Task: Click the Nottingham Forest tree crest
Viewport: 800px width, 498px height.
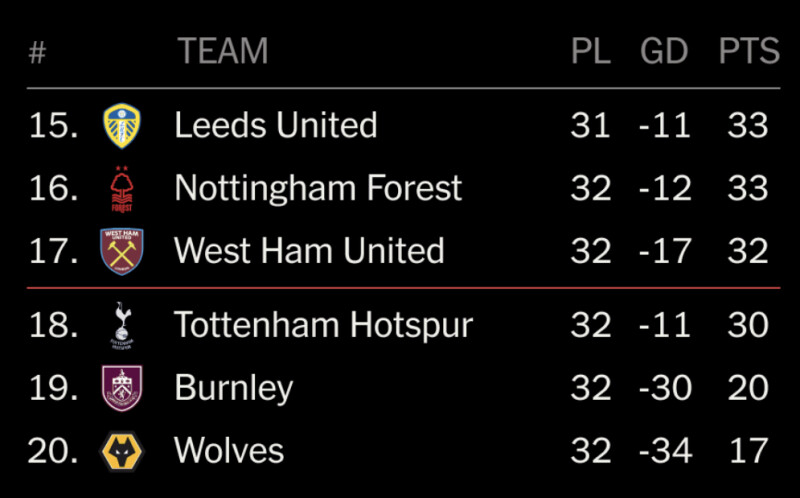Action: click(121, 189)
